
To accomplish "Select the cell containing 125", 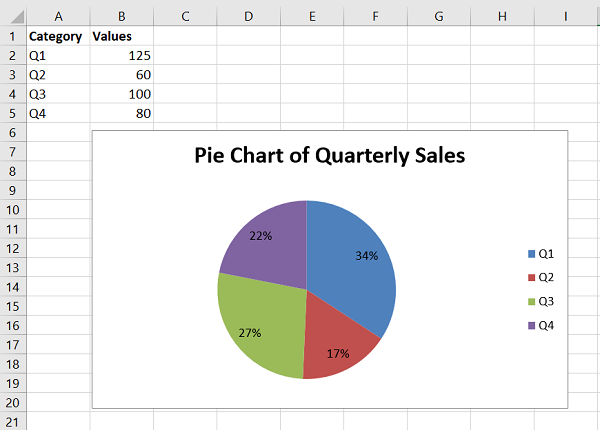I will click(x=121, y=55).
